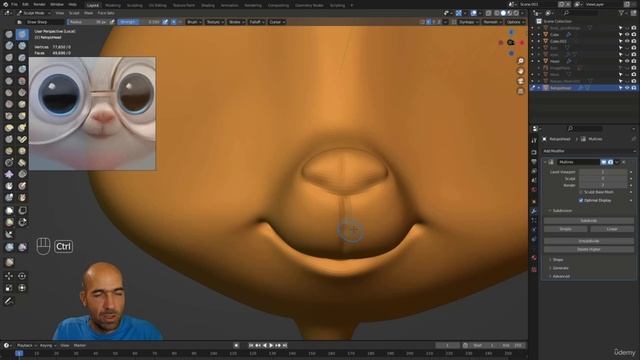The image size is (640, 360).
Task: Open the Sculpt Mode dropdown
Action: (x=34, y=13)
